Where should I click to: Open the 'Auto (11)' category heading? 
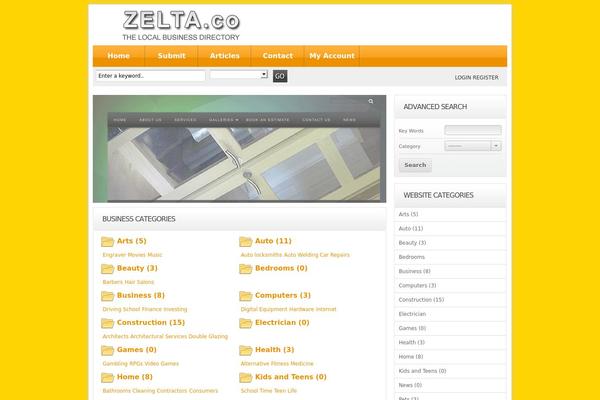click(x=273, y=241)
